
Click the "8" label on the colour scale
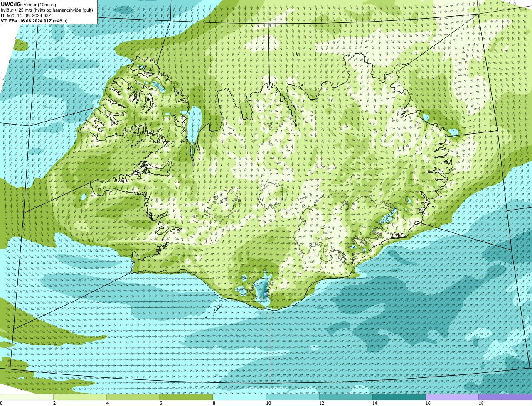click(214, 403)
